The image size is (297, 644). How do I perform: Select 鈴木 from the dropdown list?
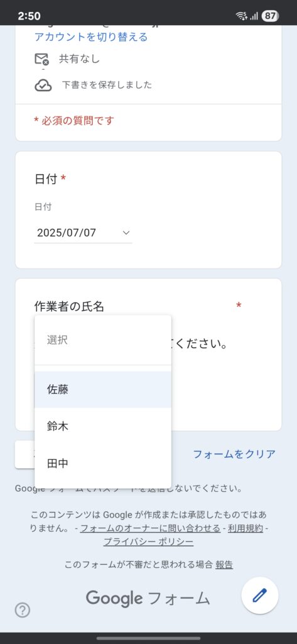point(103,427)
